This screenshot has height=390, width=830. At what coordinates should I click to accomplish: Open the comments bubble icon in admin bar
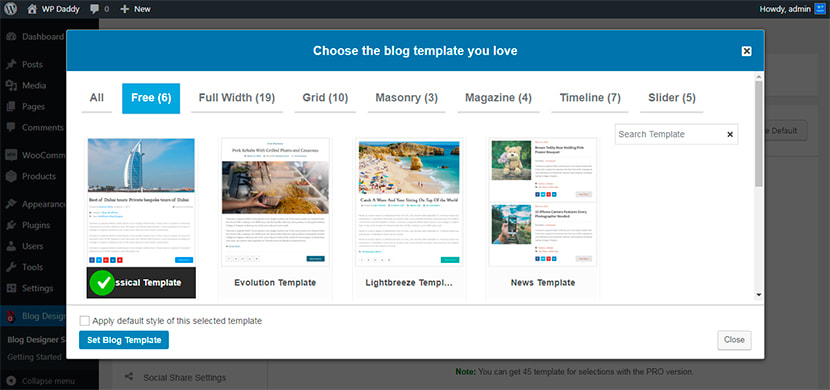coord(94,9)
